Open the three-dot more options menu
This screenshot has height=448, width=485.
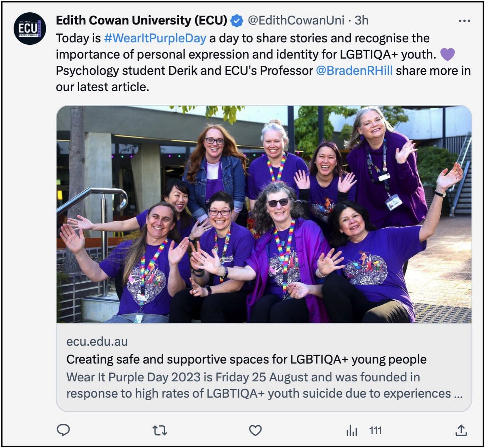tap(464, 21)
